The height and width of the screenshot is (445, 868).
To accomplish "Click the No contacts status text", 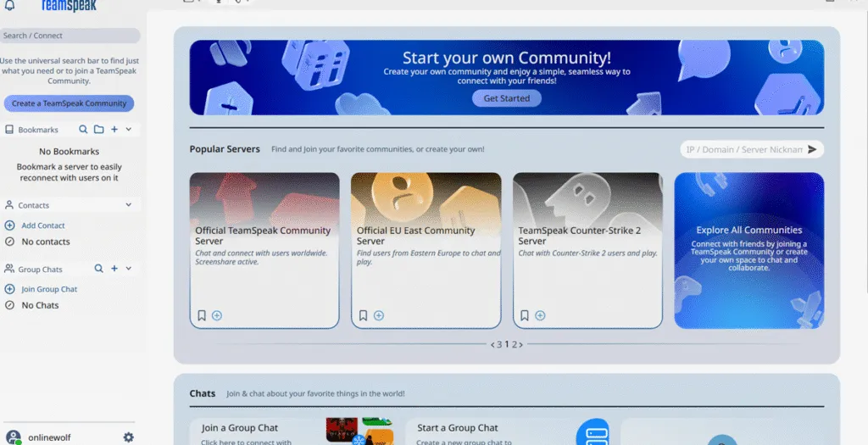I will point(46,242).
